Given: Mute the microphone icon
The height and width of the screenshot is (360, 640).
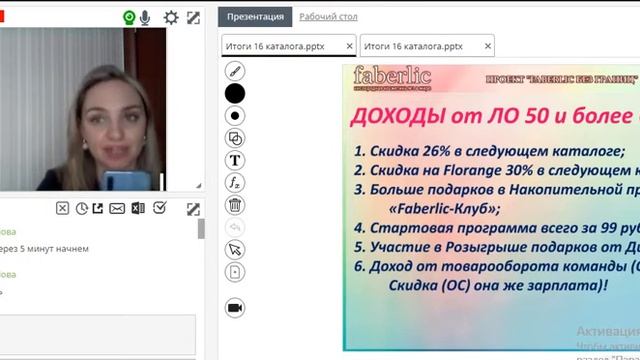Looking at the screenshot, I should 144,18.
